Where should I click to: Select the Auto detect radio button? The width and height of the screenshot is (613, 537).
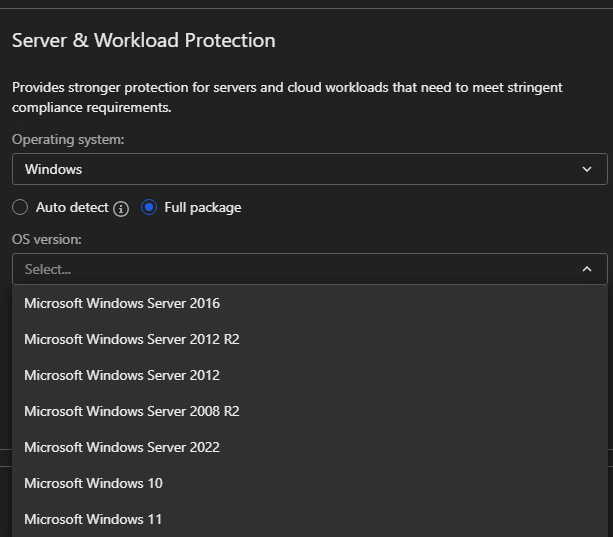pyautogui.click(x=20, y=208)
